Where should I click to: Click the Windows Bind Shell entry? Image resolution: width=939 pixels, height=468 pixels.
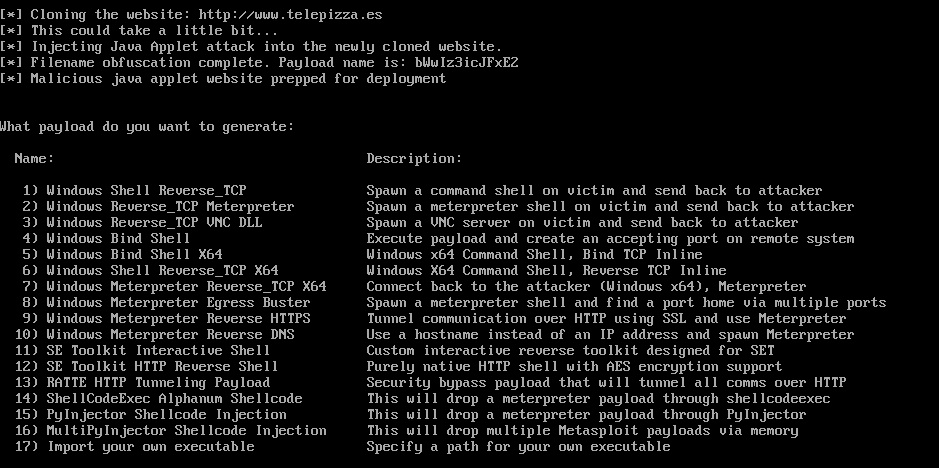click(118, 239)
